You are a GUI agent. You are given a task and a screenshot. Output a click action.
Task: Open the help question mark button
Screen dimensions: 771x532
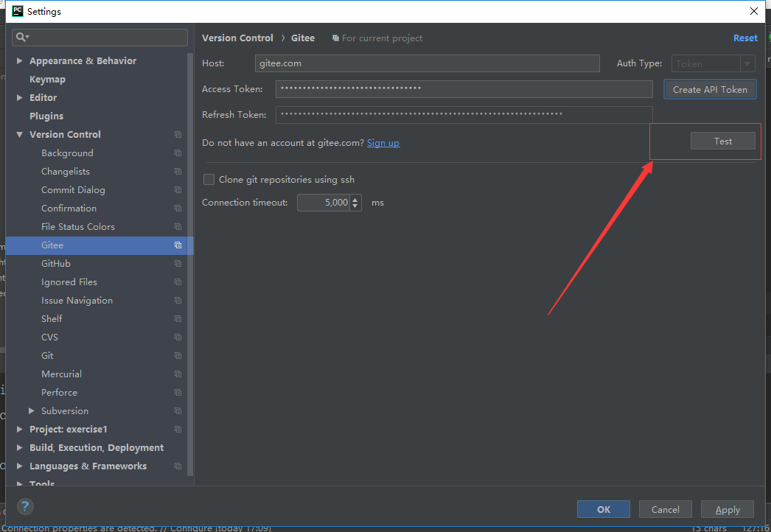coord(25,506)
